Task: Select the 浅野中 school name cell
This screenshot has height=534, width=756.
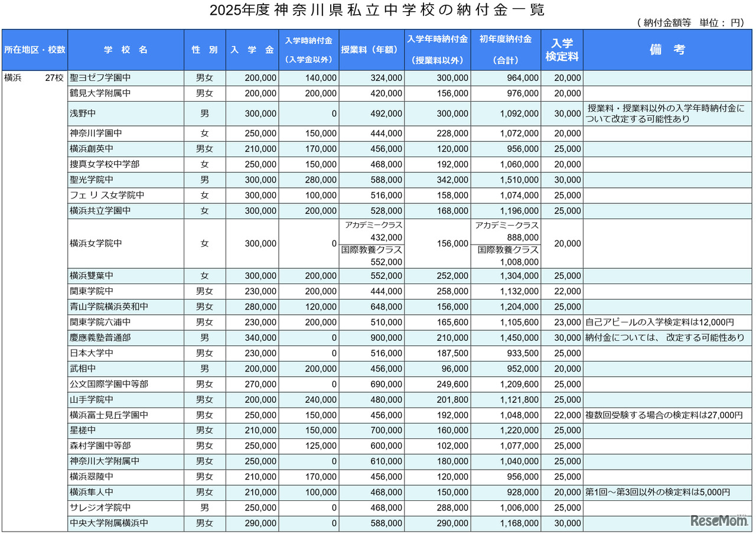Action: (126, 113)
